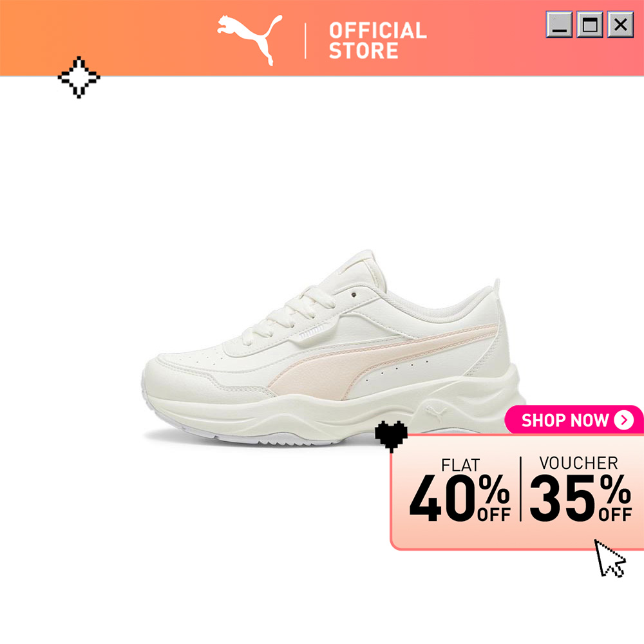Image resolution: width=644 pixels, height=644 pixels.
Task: Click the heel pull tab of the sneaker
Action: (497, 289)
